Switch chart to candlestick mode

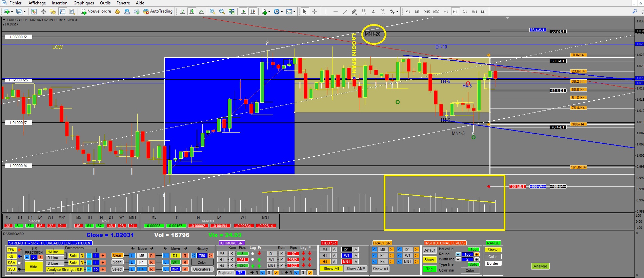[192, 12]
